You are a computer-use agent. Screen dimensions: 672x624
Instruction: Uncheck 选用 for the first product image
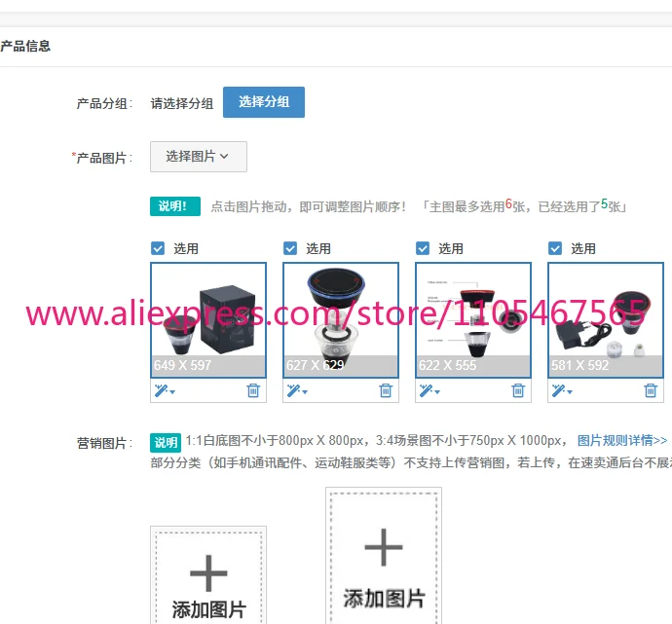[158, 248]
